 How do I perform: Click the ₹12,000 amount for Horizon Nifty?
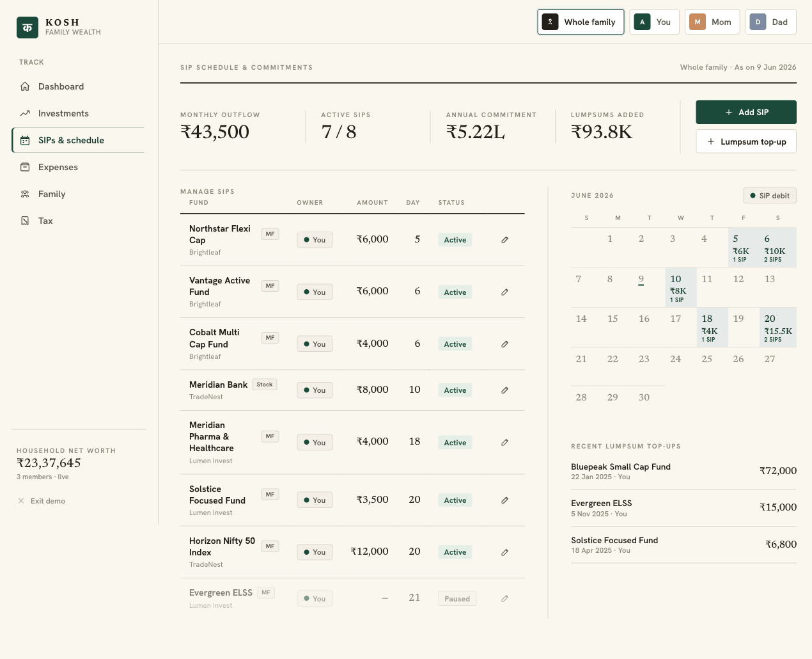(x=370, y=552)
